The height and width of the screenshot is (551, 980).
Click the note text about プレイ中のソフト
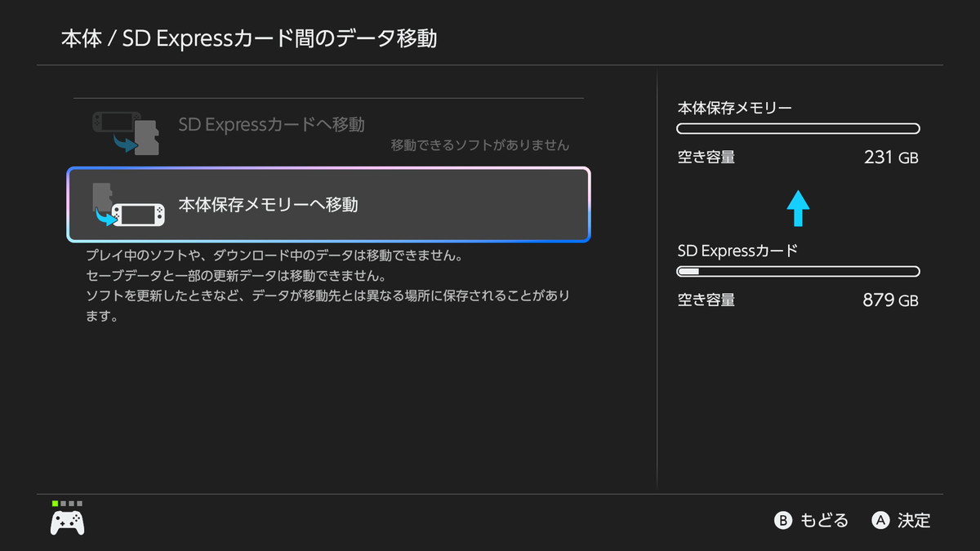point(274,256)
